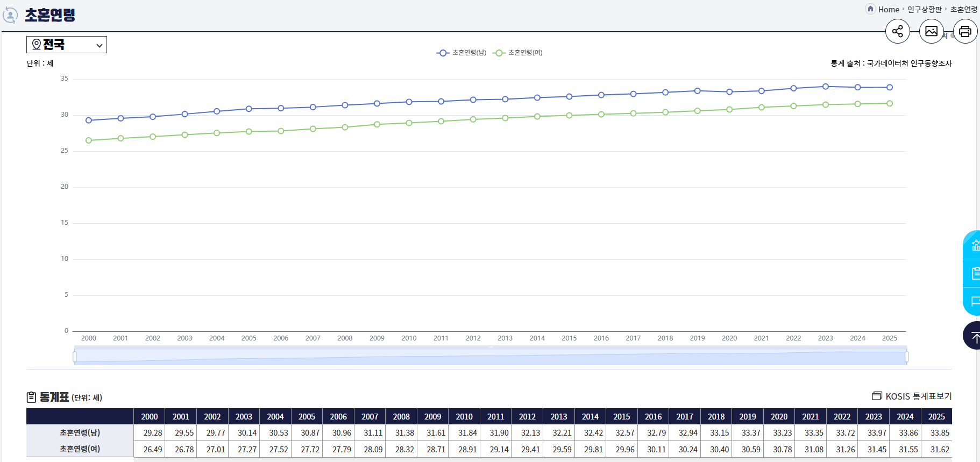Click the Home icon in breadcrumb

(870, 9)
